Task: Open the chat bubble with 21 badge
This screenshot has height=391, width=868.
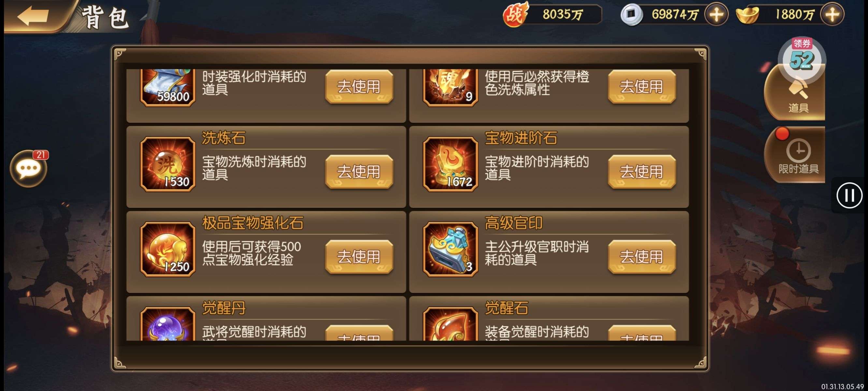Action: pyautogui.click(x=29, y=168)
